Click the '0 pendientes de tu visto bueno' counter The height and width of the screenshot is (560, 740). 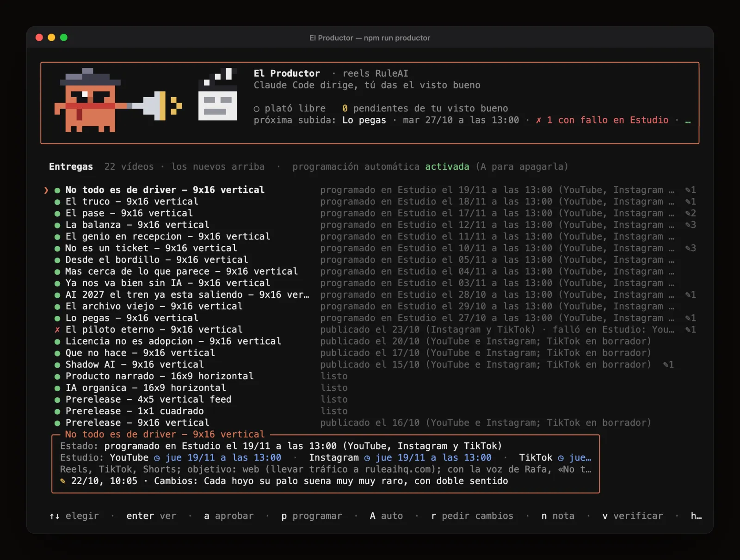tap(425, 108)
